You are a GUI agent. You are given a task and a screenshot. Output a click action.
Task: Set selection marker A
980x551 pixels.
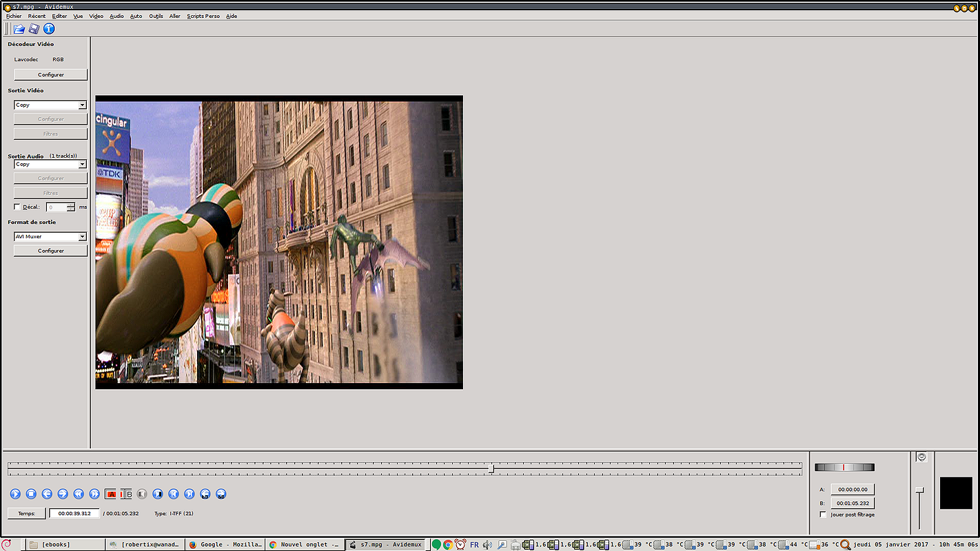click(110, 494)
